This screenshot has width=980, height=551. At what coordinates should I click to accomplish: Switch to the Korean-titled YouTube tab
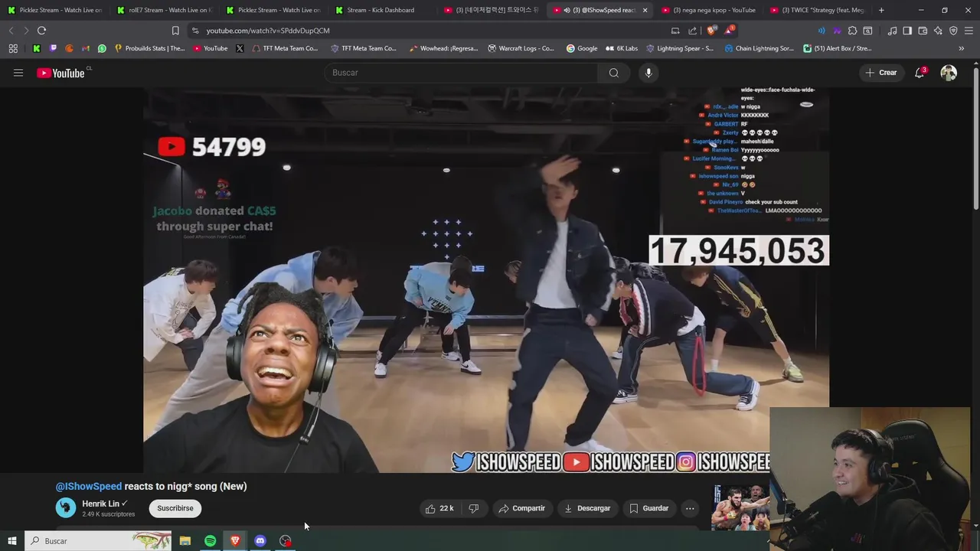pyautogui.click(x=491, y=10)
